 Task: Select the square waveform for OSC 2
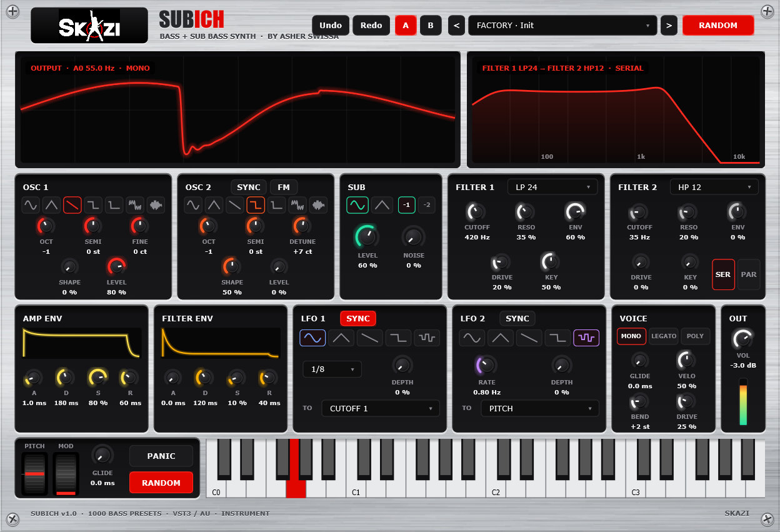click(256, 204)
